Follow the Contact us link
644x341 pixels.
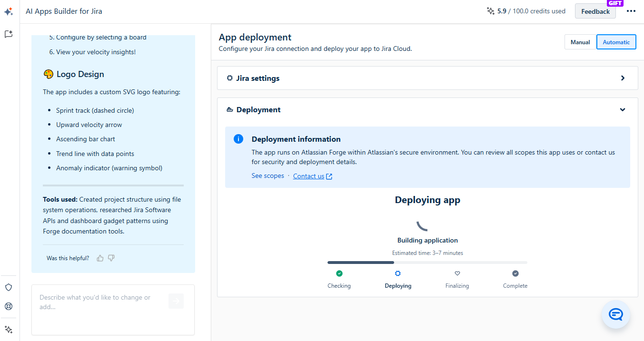coord(308,176)
